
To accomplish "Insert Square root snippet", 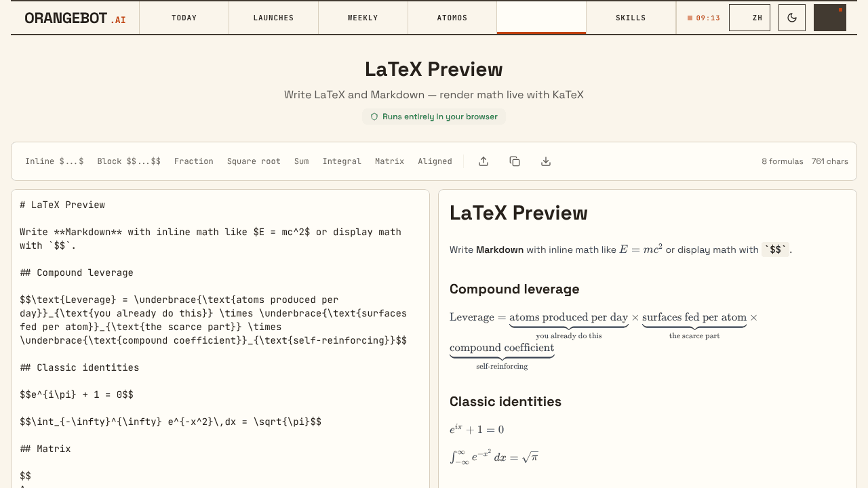I will pos(254,161).
